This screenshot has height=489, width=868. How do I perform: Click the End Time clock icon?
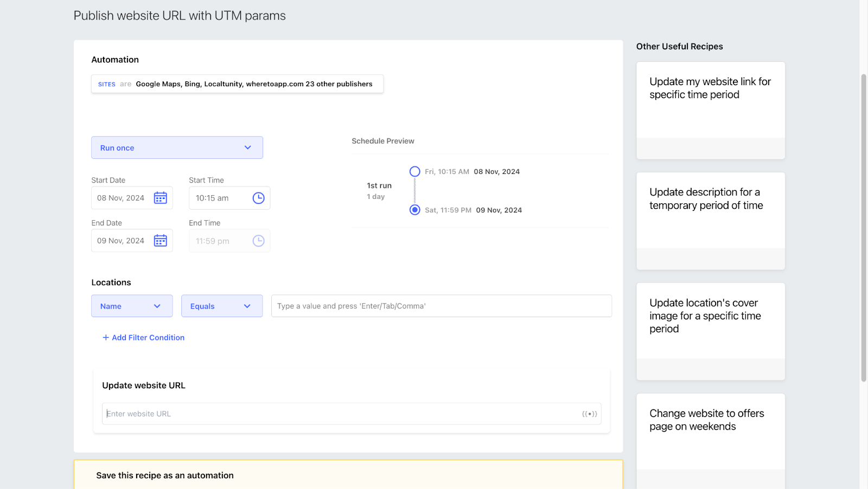click(258, 241)
